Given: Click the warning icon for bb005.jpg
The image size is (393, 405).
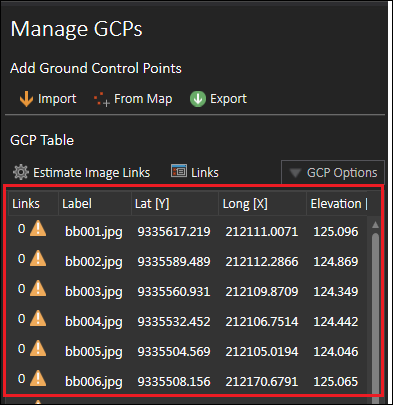Looking at the screenshot, I should click(x=38, y=348).
